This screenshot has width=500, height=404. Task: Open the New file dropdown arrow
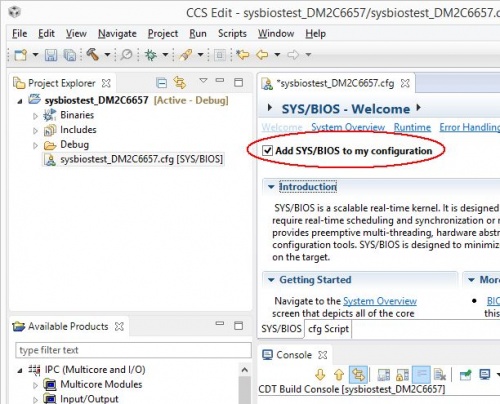pos(35,54)
